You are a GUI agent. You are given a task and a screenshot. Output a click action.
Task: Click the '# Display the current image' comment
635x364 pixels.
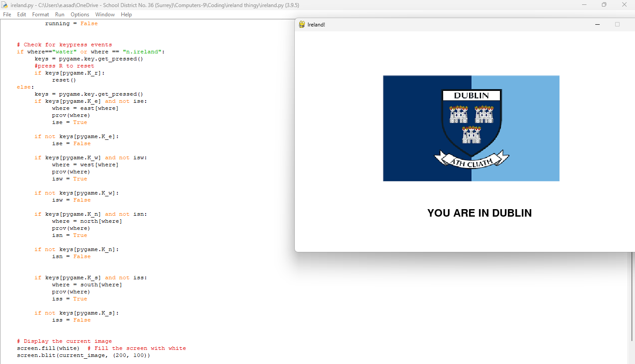click(x=64, y=341)
